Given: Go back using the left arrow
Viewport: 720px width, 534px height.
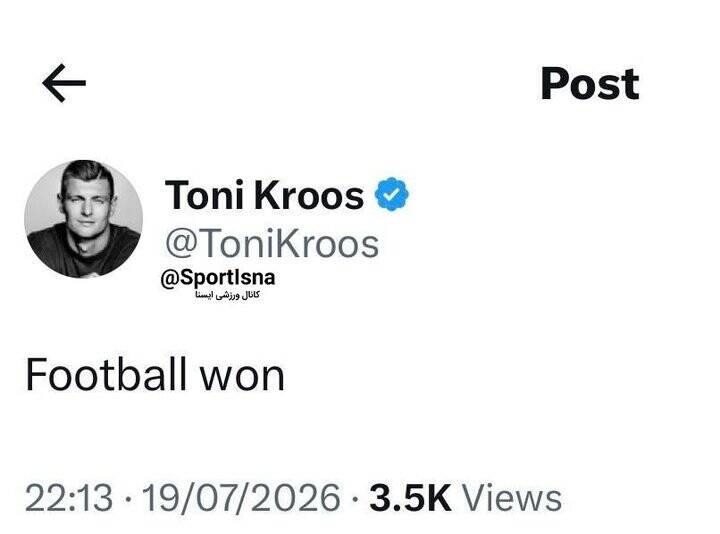Looking at the screenshot, I should pos(64,83).
